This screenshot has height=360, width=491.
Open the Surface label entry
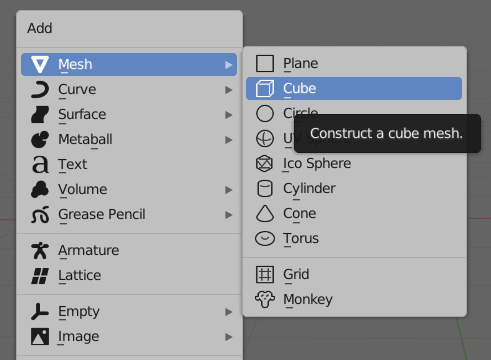82,114
